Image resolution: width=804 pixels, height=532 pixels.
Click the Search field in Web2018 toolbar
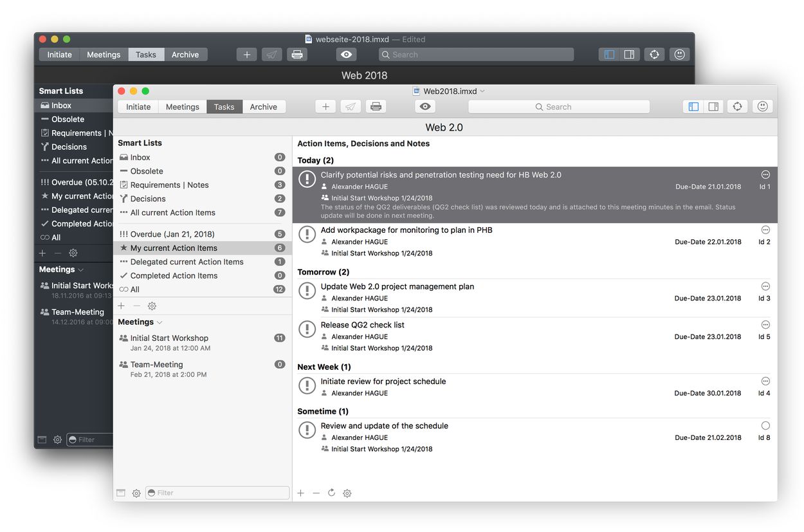(x=559, y=107)
